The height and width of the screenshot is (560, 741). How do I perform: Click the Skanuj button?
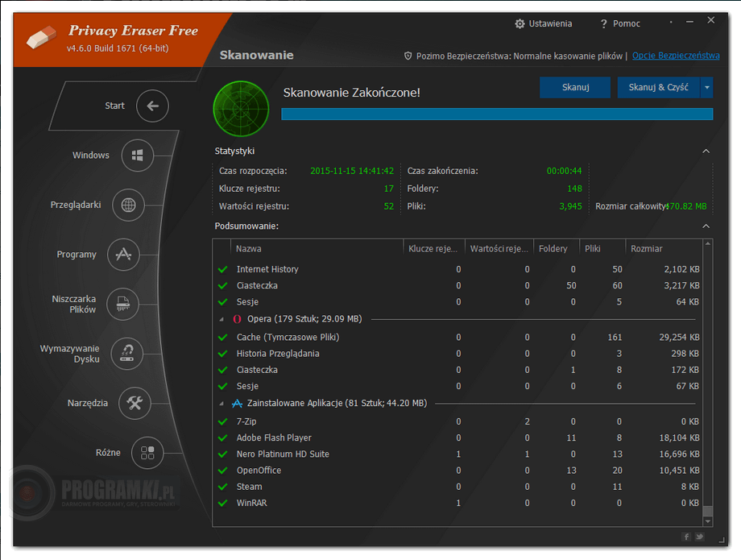click(575, 88)
